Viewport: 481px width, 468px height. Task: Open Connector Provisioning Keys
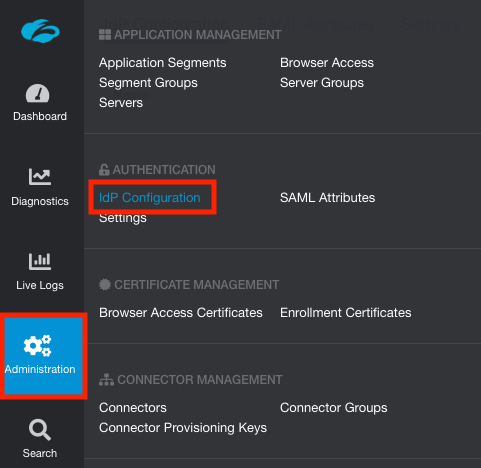click(x=183, y=428)
